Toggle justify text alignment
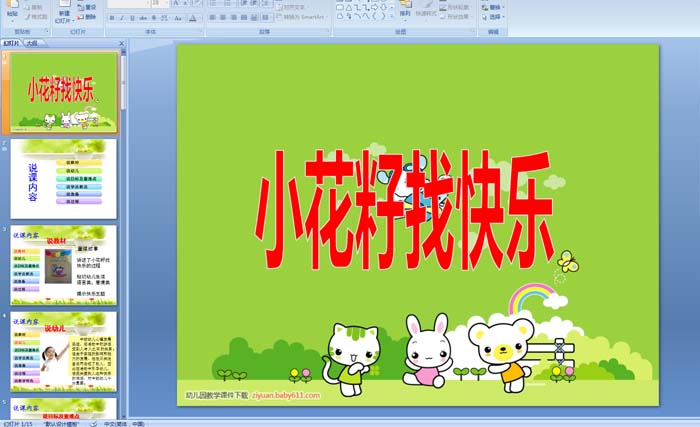Image resolution: width=700 pixels, height=427 pixels. pos(244,17)
